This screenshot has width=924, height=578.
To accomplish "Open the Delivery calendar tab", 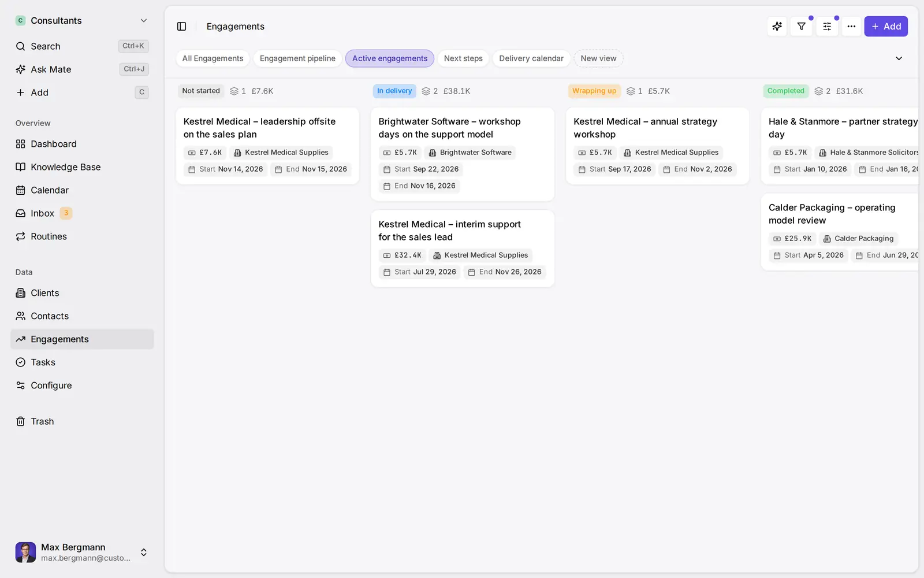I will (x=531, y=58).
